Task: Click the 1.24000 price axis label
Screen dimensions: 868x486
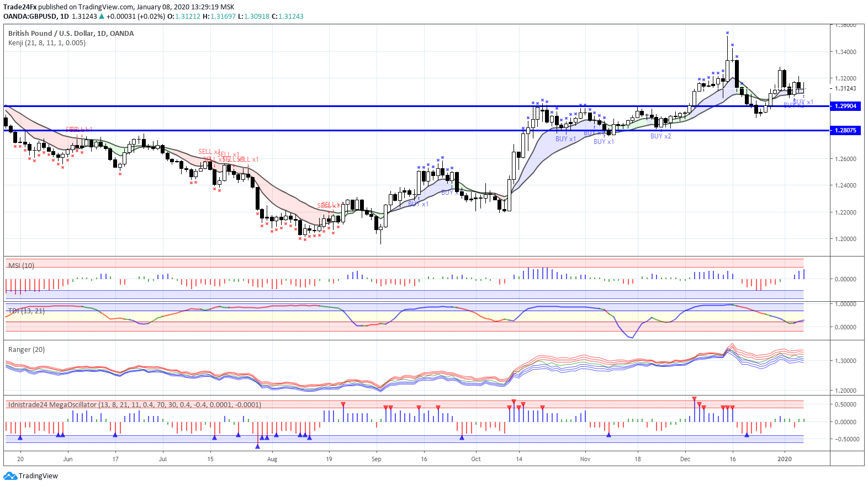Action: point(845,185)
